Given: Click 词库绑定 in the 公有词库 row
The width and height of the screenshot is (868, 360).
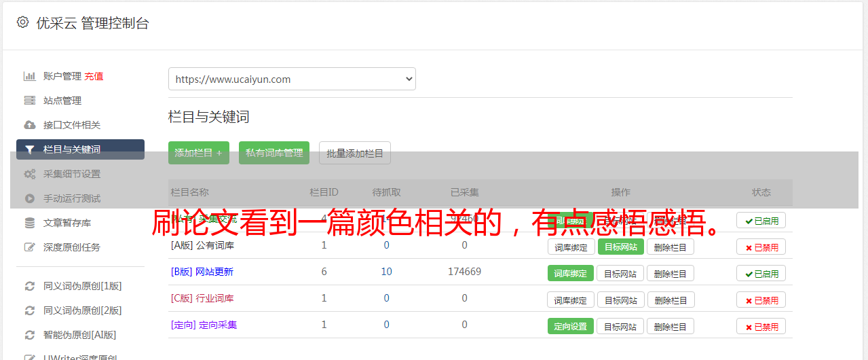Looking at the screenshot, I should 571,247.
